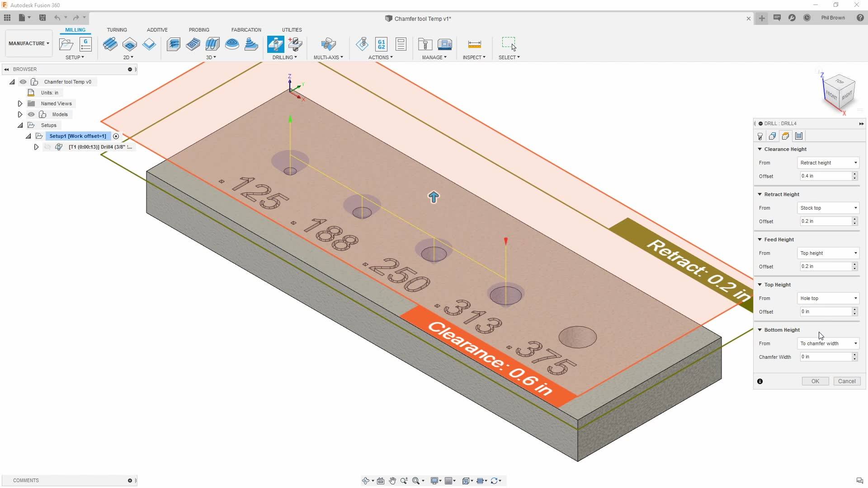Select the Hole Recognition tool
The width and height of the screenshot is (868, 488).
[x=295, y=44]
